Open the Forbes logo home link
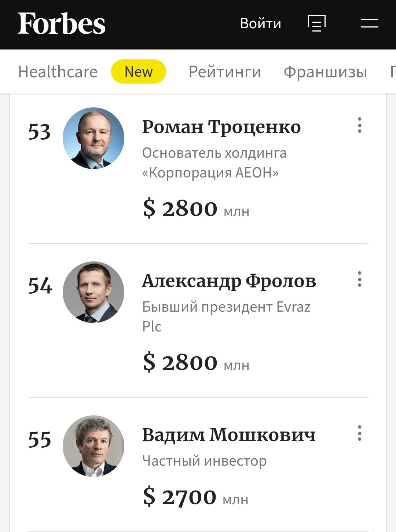Image resolution: width=396 pixels, height=532 pixels. tap(62, 23)
